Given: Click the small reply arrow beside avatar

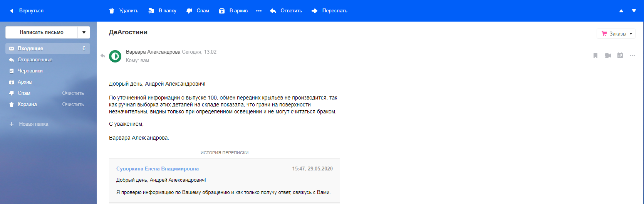Looking at the screenshot, I should (103, 56).
